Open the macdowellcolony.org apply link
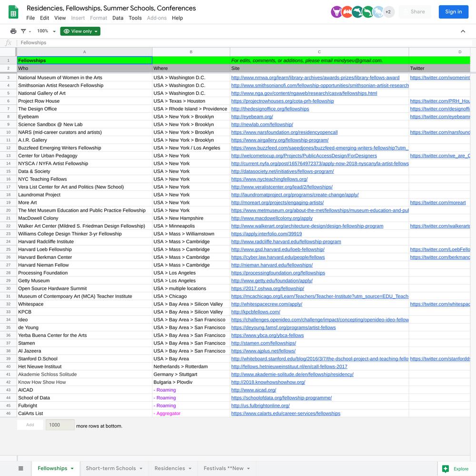476x476 pixels. [272, 218]
